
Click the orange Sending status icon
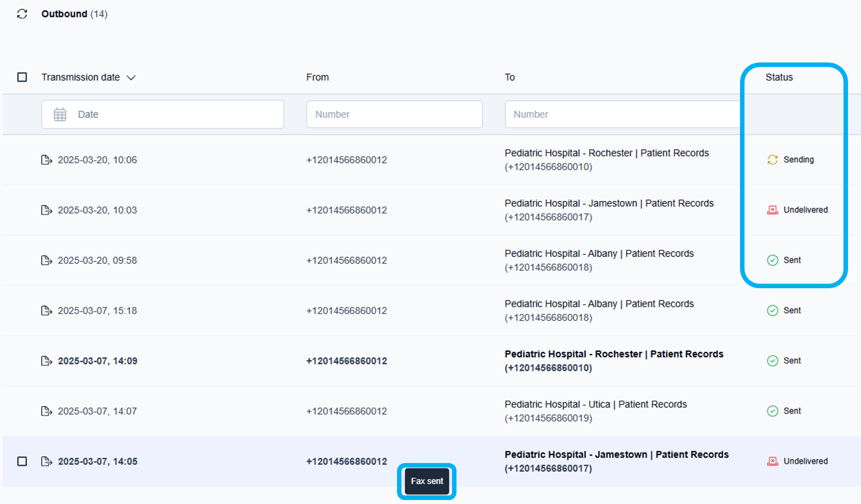(772, 160)
